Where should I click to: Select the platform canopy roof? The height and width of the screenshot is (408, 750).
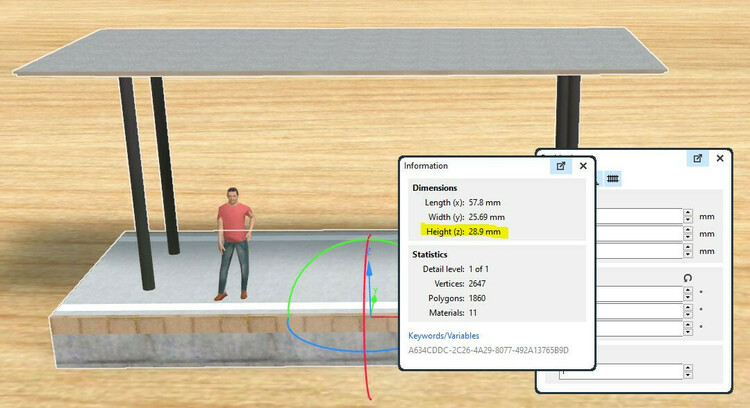pyautogui.click(x=340, y=52)
